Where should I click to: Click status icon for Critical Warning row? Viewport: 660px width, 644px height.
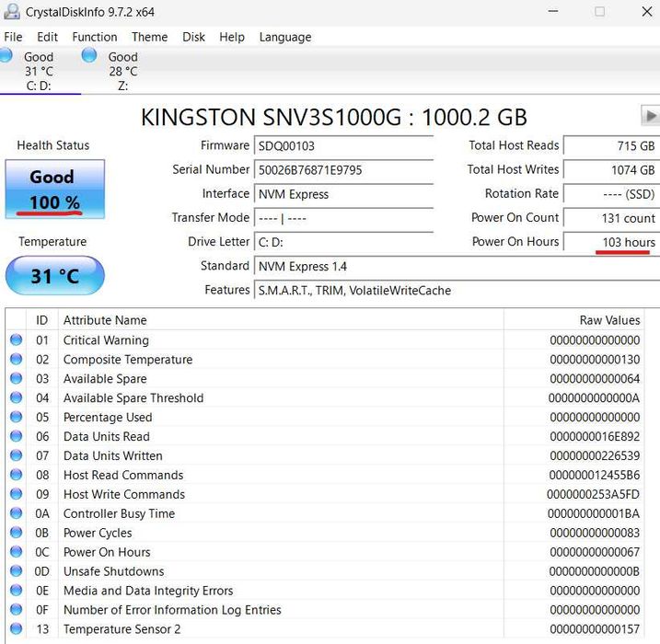click(16, 340)
